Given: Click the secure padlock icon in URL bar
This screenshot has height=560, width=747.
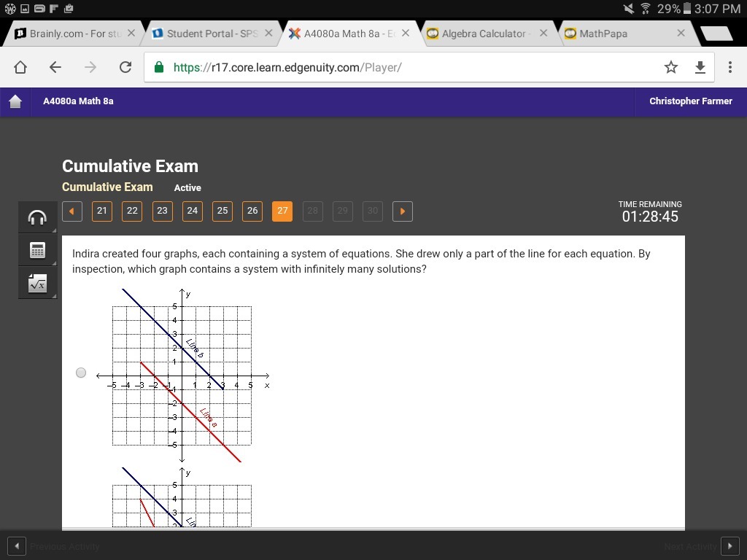Looking at the screenshot, I should (x=159, y=67).
